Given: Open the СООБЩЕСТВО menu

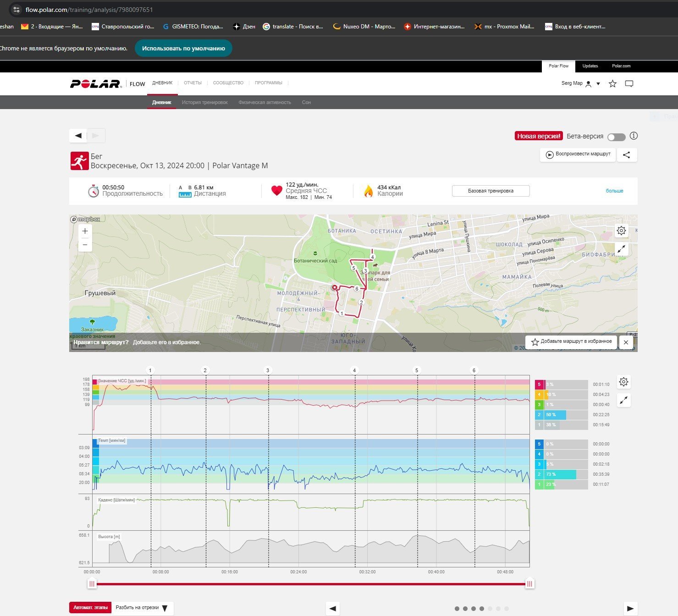Looking at the screenshot, I should (x=228, y=83).
